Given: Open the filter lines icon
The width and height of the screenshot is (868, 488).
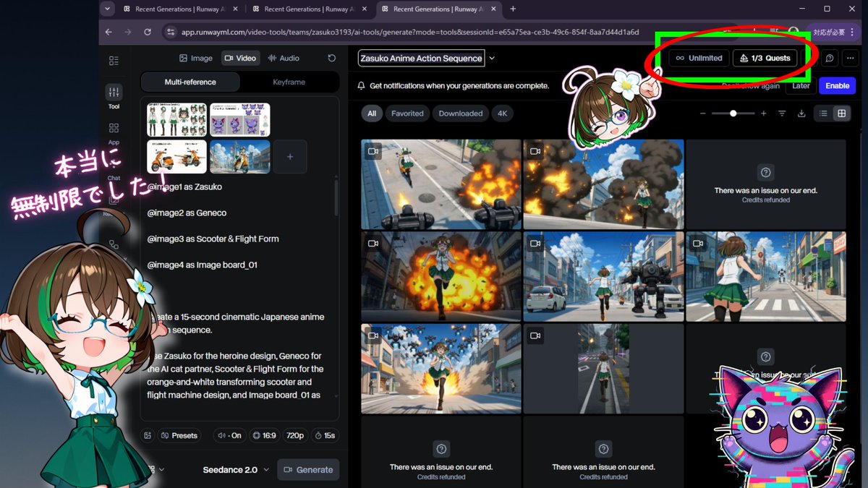Looking at the screenshot, I should click(782, 114).
